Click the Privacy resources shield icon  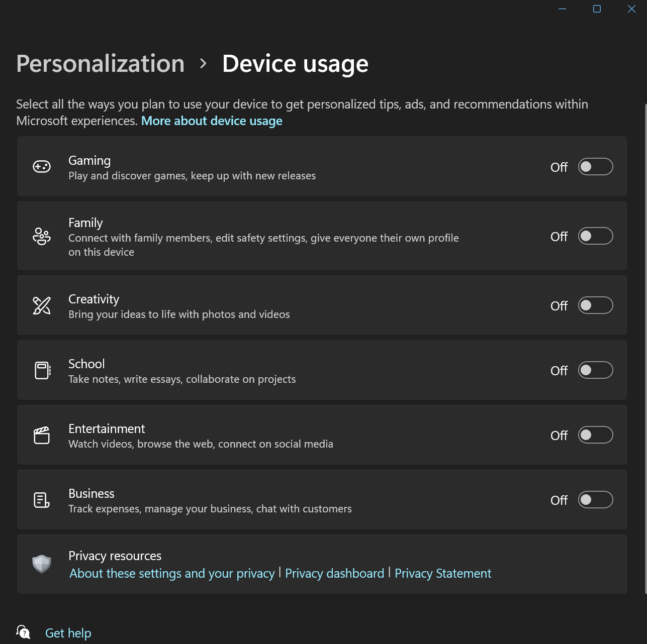42,564
